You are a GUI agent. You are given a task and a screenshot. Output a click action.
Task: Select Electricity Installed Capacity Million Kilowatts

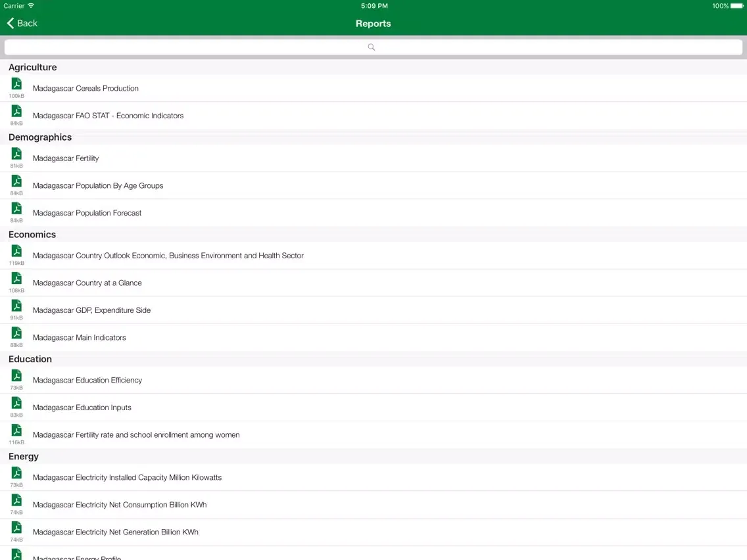(x=373, y=477)
